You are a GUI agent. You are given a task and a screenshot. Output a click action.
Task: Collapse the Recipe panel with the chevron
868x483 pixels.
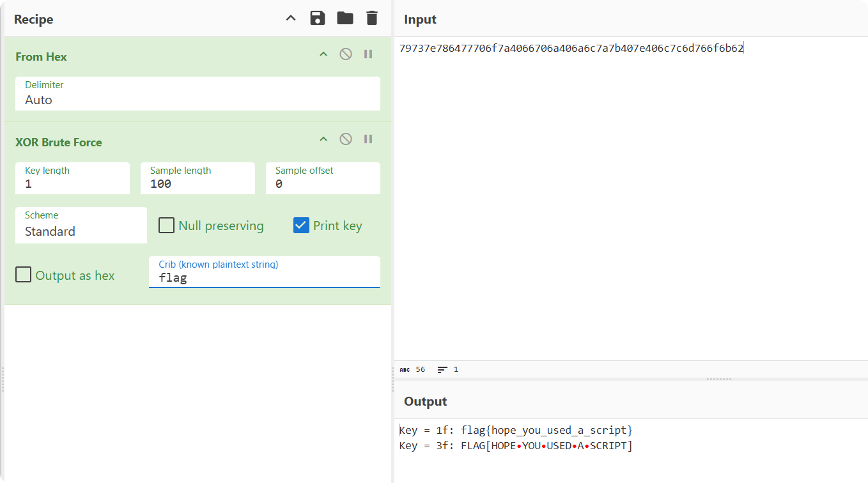tap(291, 18)
